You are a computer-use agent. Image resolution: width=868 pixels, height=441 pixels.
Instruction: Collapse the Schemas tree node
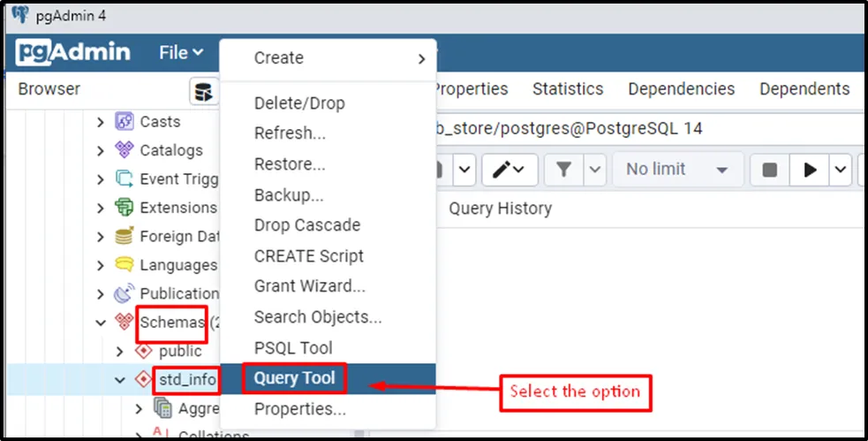(101, 323)
